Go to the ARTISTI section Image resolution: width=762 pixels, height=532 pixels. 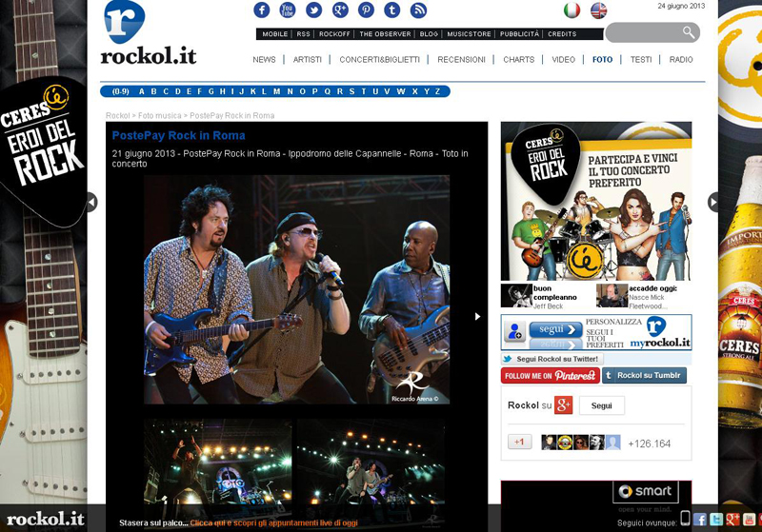pyautogui.click(x=307, y=59)
